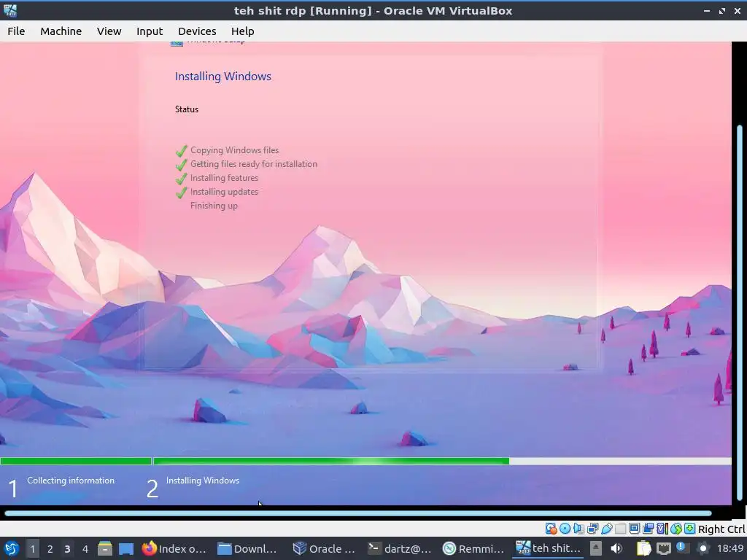Click step 1 Collecting information label
The image size is (747, 560).
coord(71,481)
